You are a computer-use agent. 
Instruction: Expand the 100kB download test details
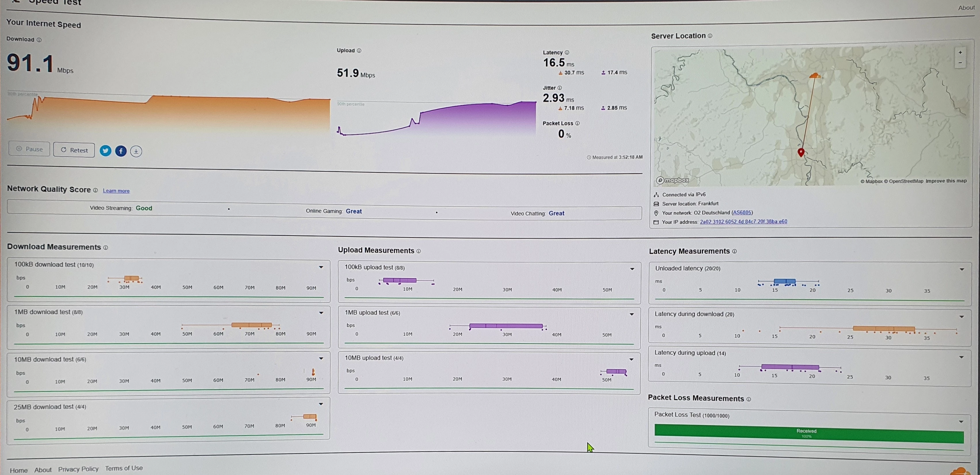[321, 267]
